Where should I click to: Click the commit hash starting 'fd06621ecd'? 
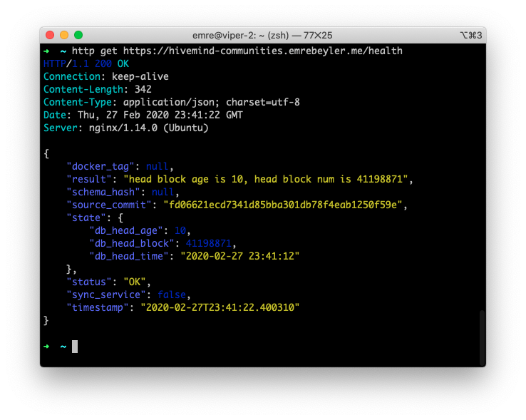pyautogui.click(x=282, y=205)
